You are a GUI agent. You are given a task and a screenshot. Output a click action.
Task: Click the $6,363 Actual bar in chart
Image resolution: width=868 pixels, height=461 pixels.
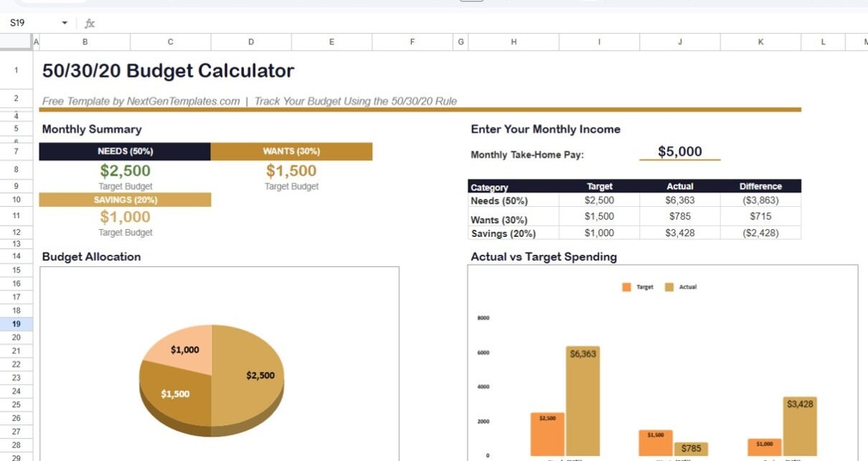pos(582,402)
